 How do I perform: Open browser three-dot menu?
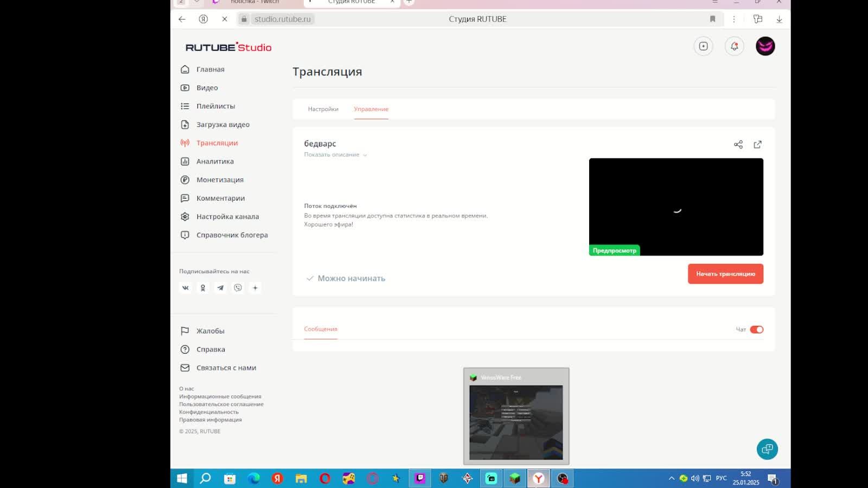[x=734, y=19]
